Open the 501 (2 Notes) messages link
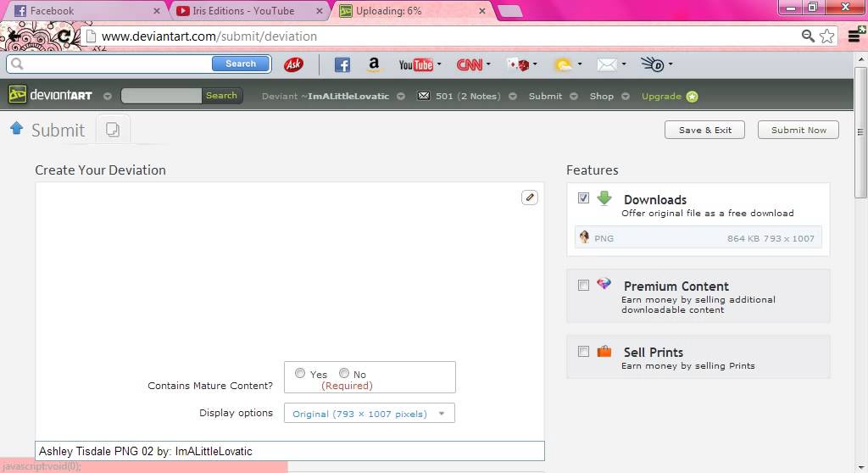This screenshot has width=868, height=473. pyautogui.click(x=468, y=96)
